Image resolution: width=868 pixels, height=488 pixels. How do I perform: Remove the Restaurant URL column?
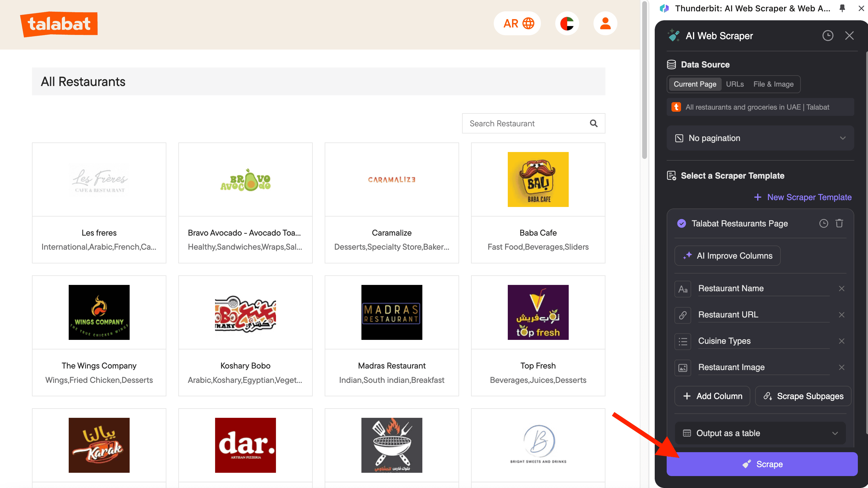(841, 314)
